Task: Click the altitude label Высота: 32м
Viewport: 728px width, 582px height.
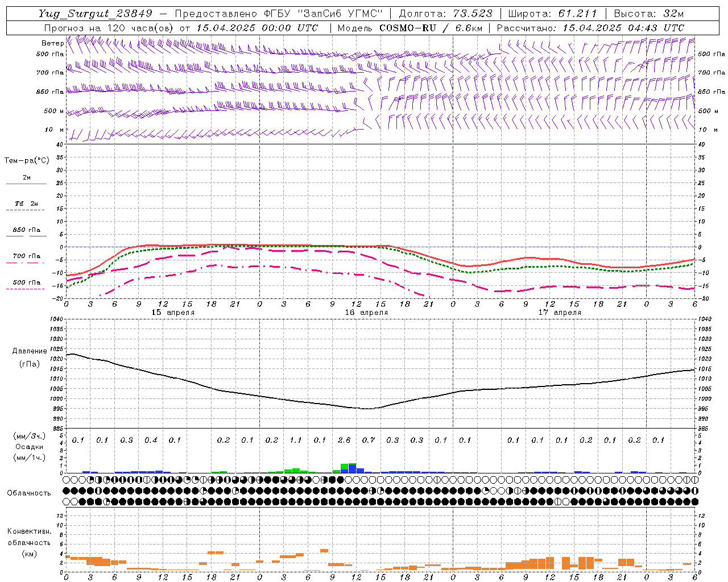Action: [648, 14]
